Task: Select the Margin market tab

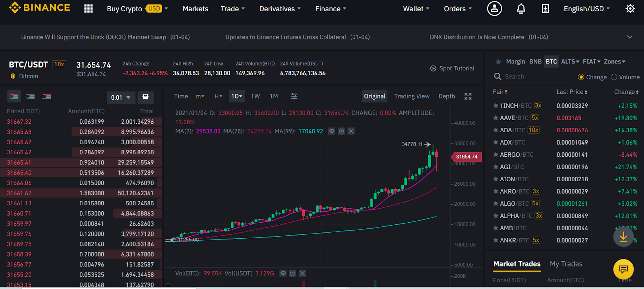Action: tap(516, 61)
